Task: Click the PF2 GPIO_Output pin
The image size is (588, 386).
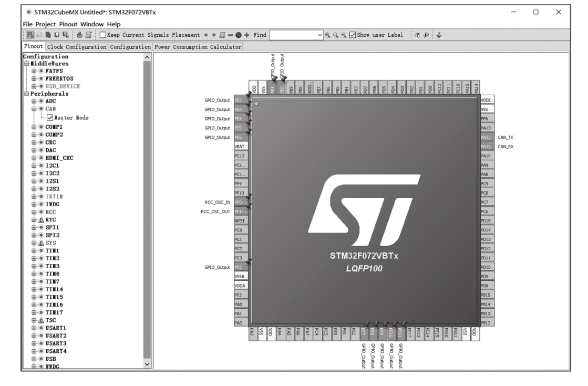Action: tap(241, 267)
